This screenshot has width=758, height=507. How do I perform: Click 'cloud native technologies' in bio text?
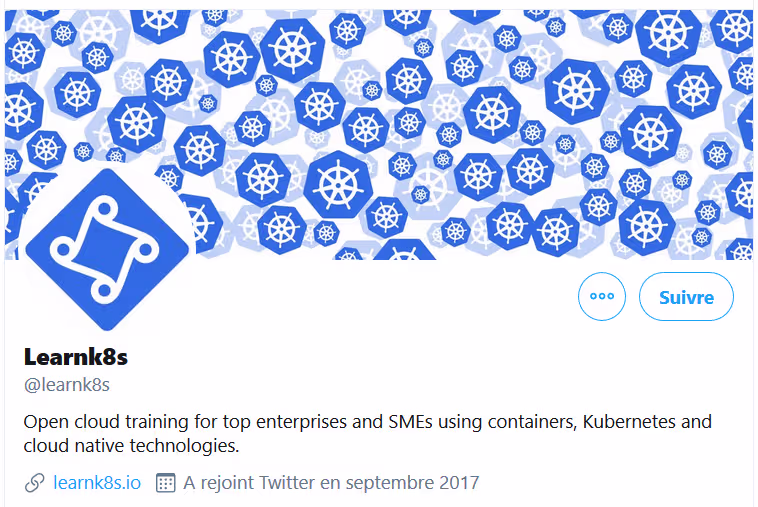click(x=131, y=446)
